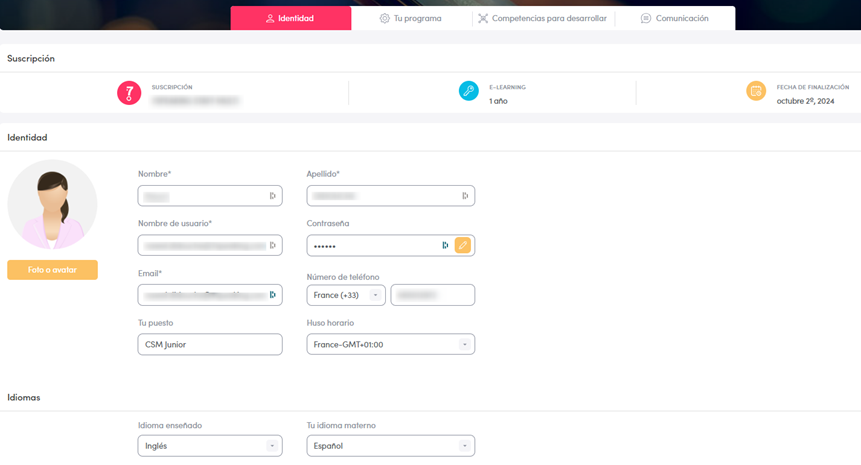Click the '1 año' E-learning value
Image resolution: width=861 pixels, height=465 pixels.
point(498,101)
